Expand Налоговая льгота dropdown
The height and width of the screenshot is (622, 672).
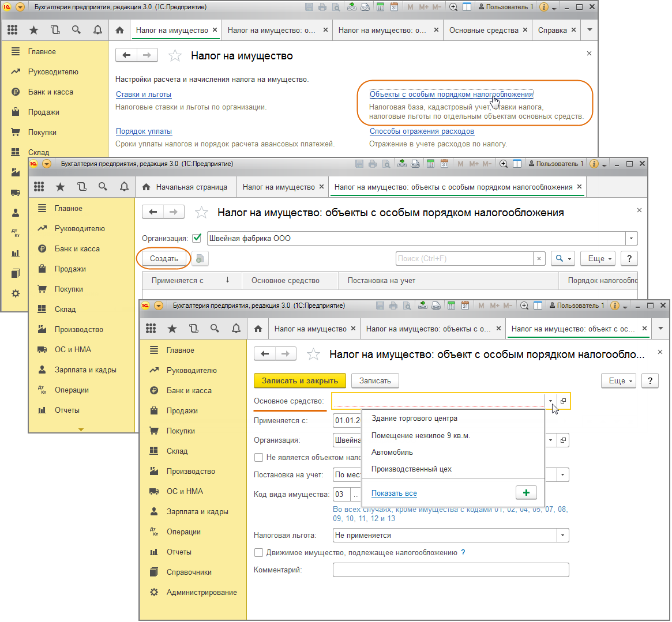click(x=563, y=536)
